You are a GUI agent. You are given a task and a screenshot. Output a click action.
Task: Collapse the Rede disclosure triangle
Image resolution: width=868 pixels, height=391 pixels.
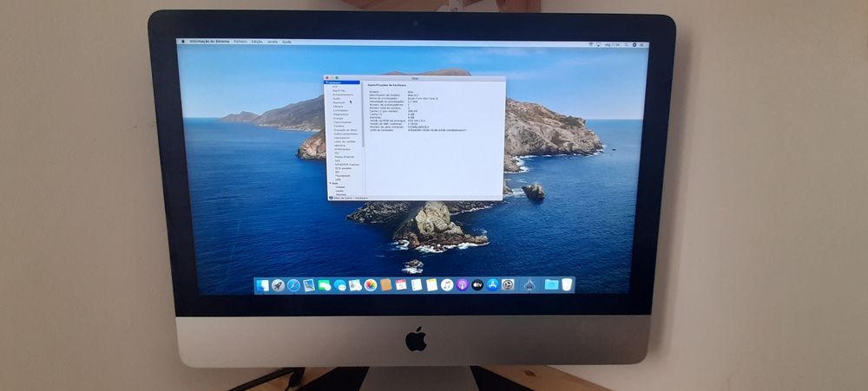click(x=330, y=183)
